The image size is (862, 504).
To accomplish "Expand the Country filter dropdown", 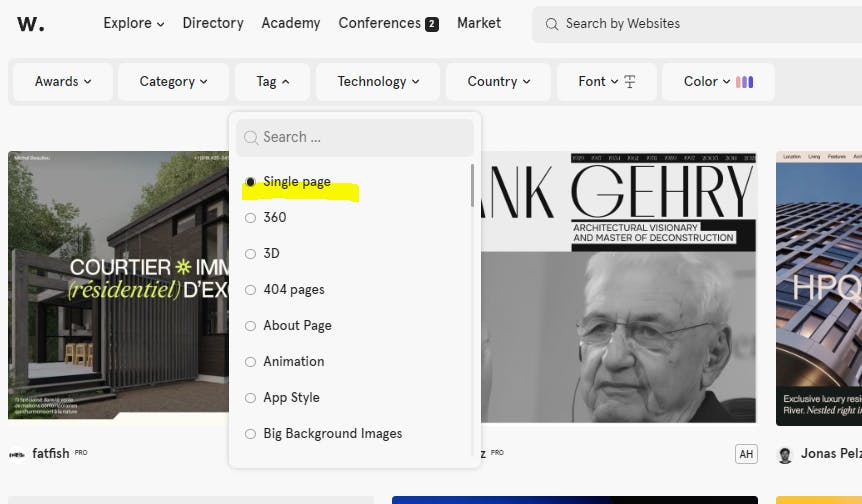I will [499, 81].
